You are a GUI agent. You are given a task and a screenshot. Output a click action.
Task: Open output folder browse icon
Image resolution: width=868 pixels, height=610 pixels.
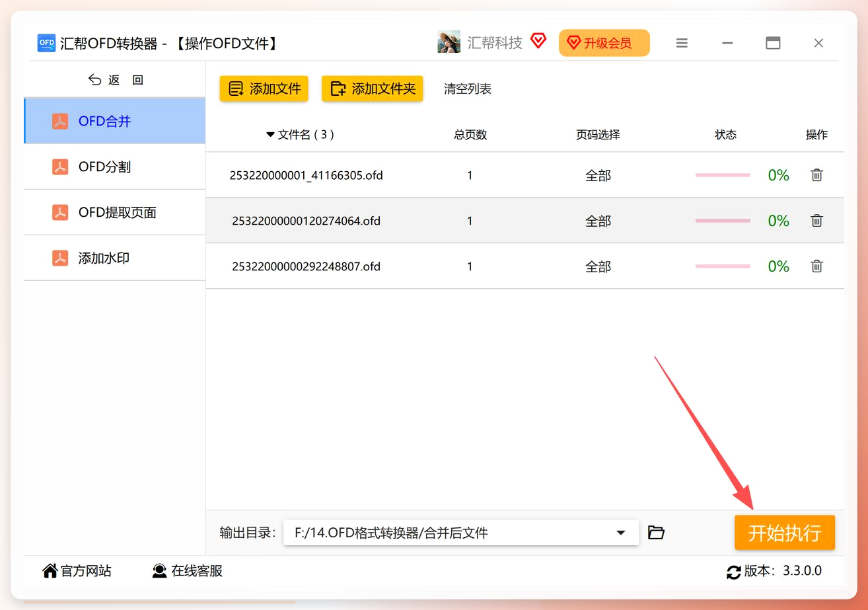pyautogui.click(x=656, y=533)
